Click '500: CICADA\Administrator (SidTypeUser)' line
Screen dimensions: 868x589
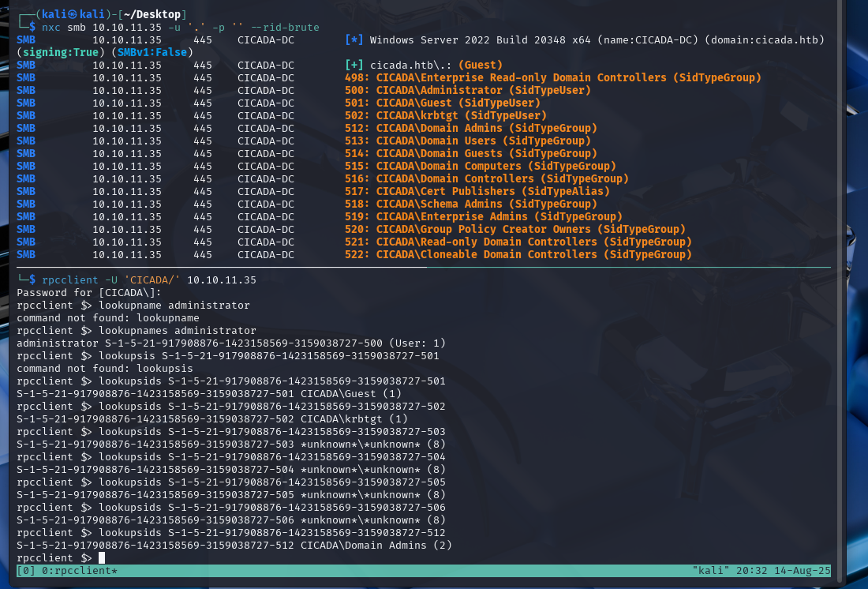pos(468,90)
